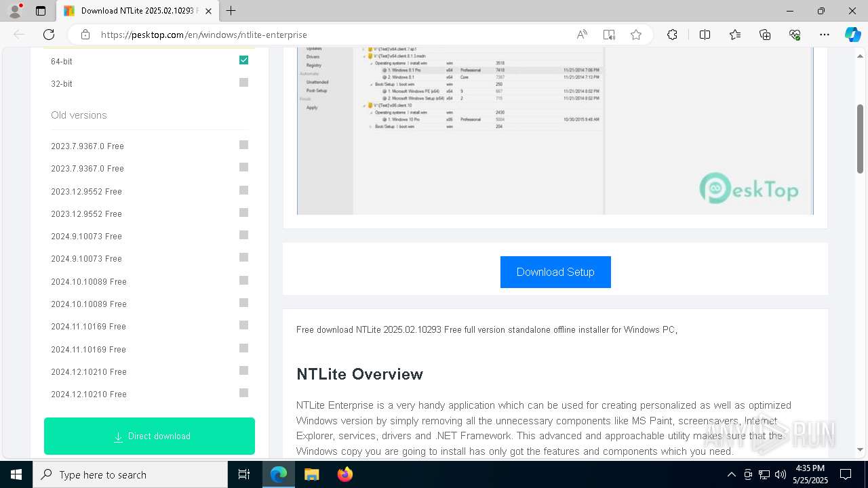Image resolution: width=868 pixels, height=488 pixels.
Task: Start Read aloud for this page
Action: click(582, 35)
